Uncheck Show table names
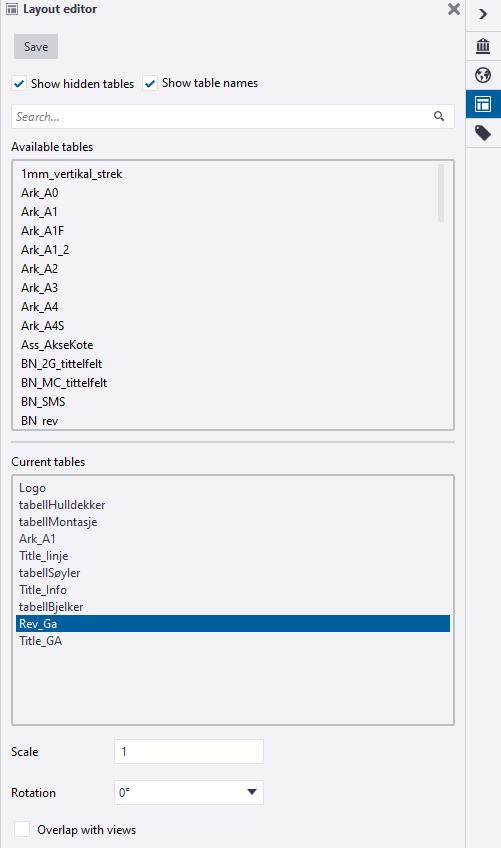 tap(150, 83)
